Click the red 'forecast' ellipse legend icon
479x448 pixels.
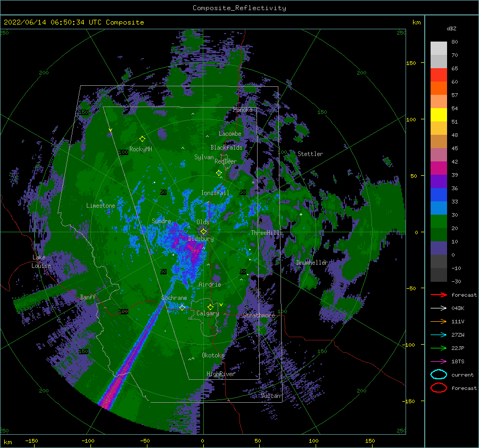click(439, 388)
